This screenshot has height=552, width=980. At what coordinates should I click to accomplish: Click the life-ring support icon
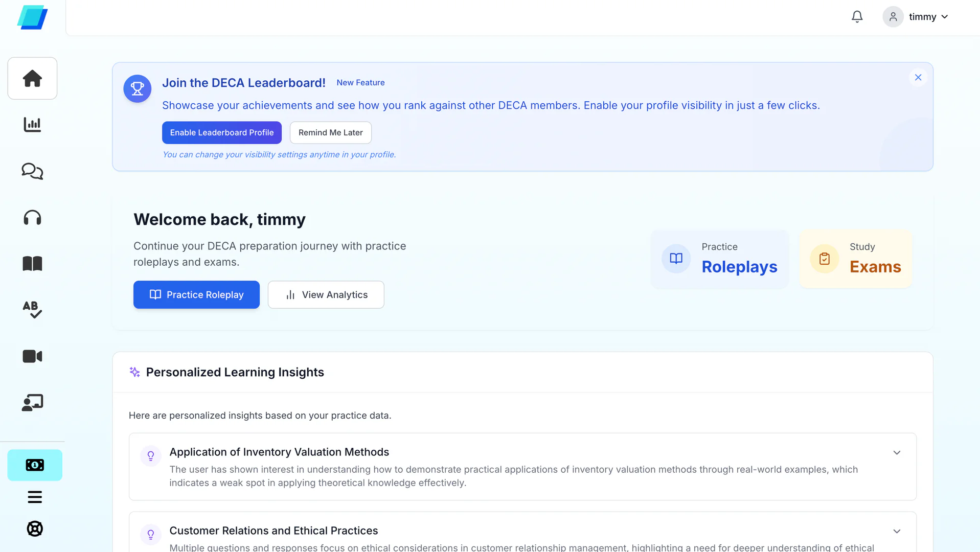(34, 529)
